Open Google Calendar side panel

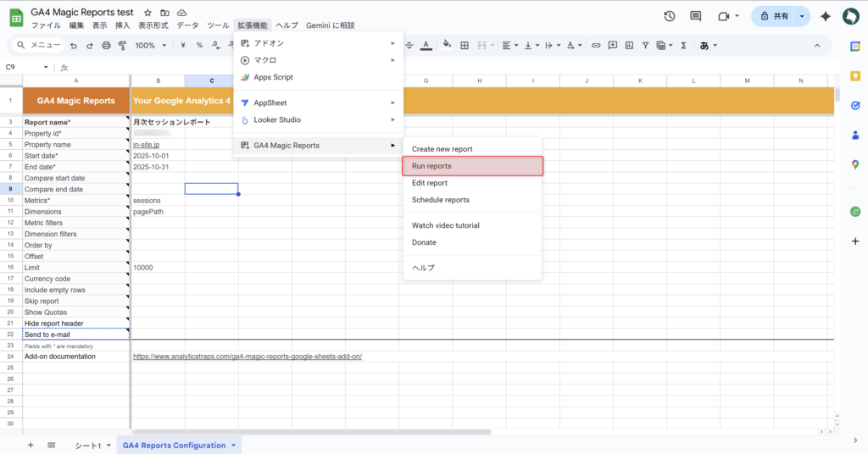[x=855, y=47]
